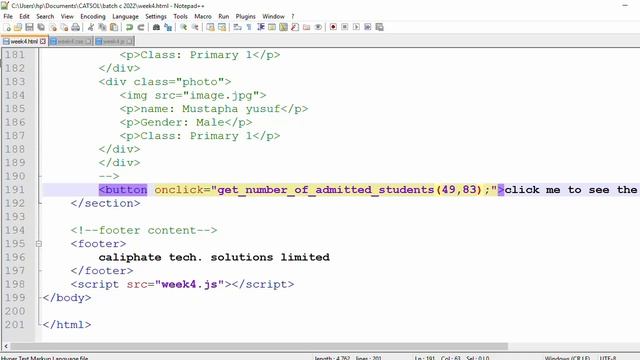Viewport: 640px width, 360px height.
Task: Open Folder as Workspace panel
Action: [x=306, y=27]
